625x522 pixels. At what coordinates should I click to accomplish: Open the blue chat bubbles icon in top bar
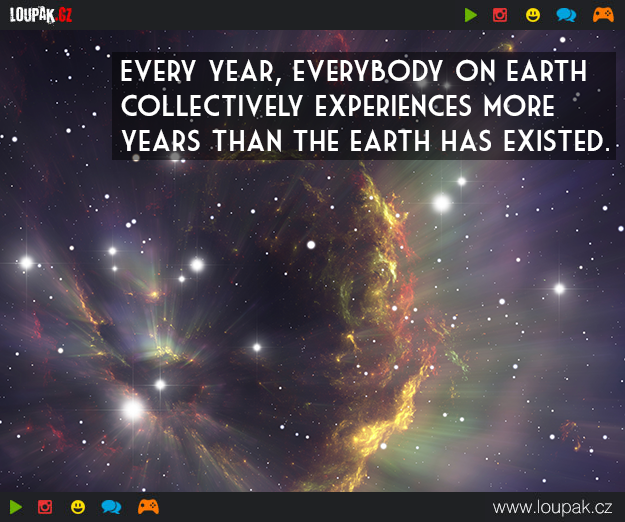pos(566,15)
